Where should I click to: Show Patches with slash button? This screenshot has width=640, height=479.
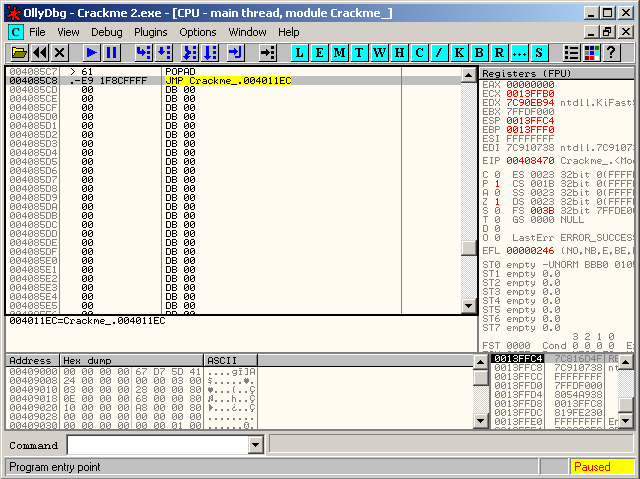(x=439, y=53)
